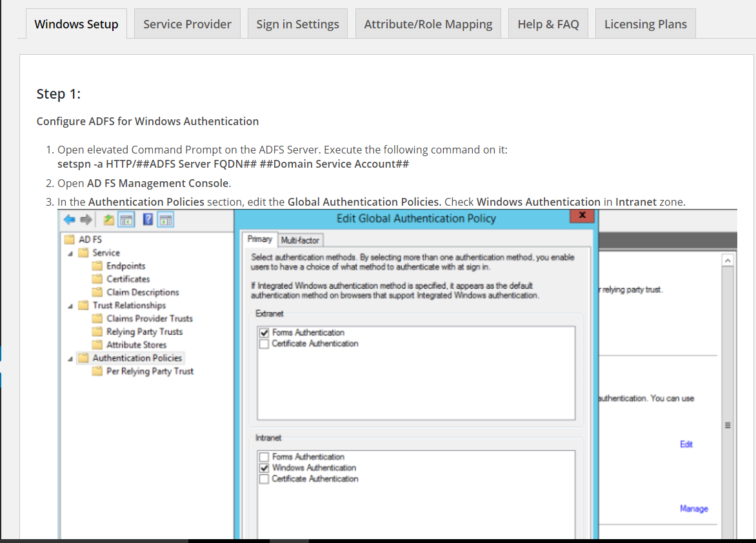Click the blue Help question-mark icon
The width and height of the screenshot is (756, 543).
pos(148,220)
